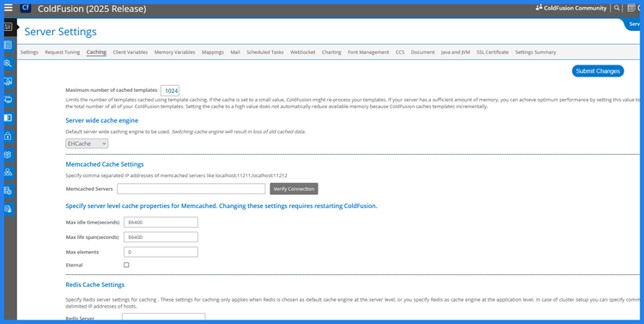This screenshot has height=324, width=644.
Task: Open the magnifier debugging sidebar icon
Action: pos(8,64)
